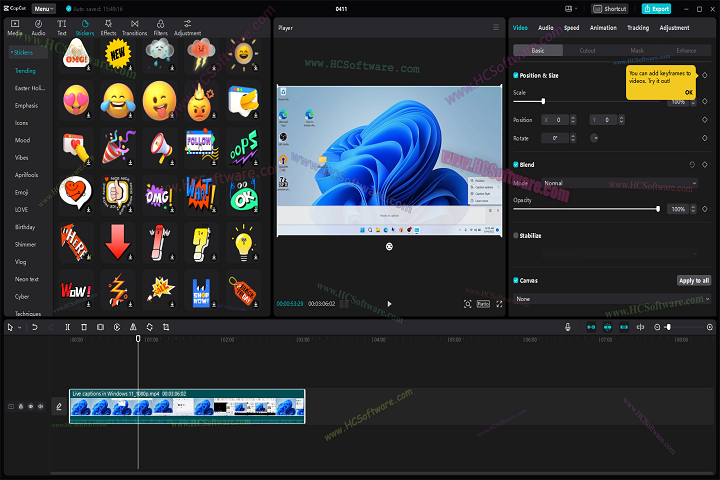Click the Mirror flip icon in timeline toolbar
720x480 pixels.
pyautogui.click(x=133, y=327)
